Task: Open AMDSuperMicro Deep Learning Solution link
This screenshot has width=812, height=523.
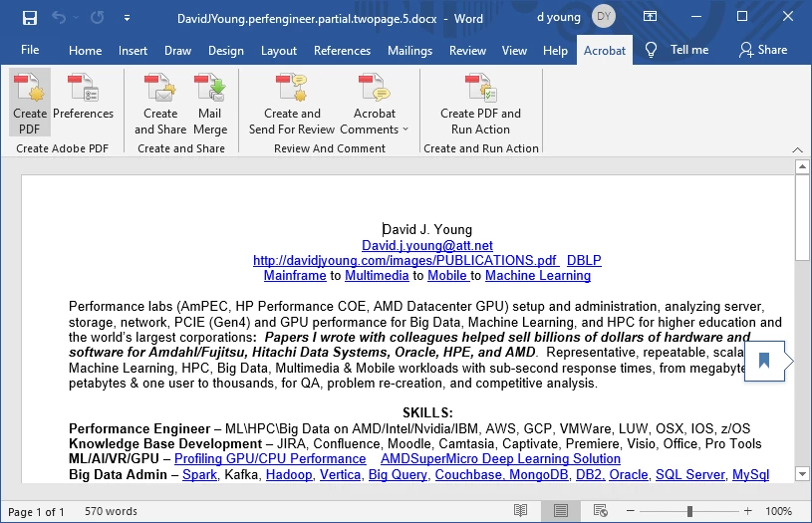Action: [500, 459]
